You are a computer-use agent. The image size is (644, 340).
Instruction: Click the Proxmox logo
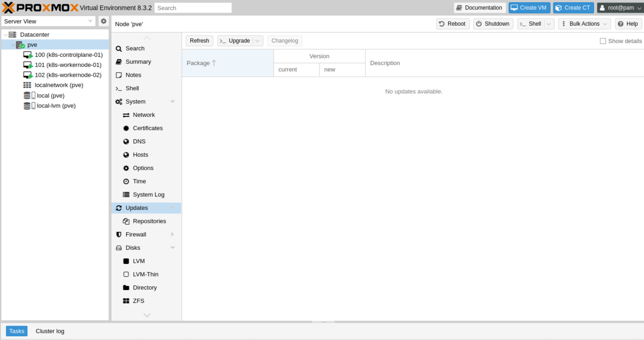point(40,8)
